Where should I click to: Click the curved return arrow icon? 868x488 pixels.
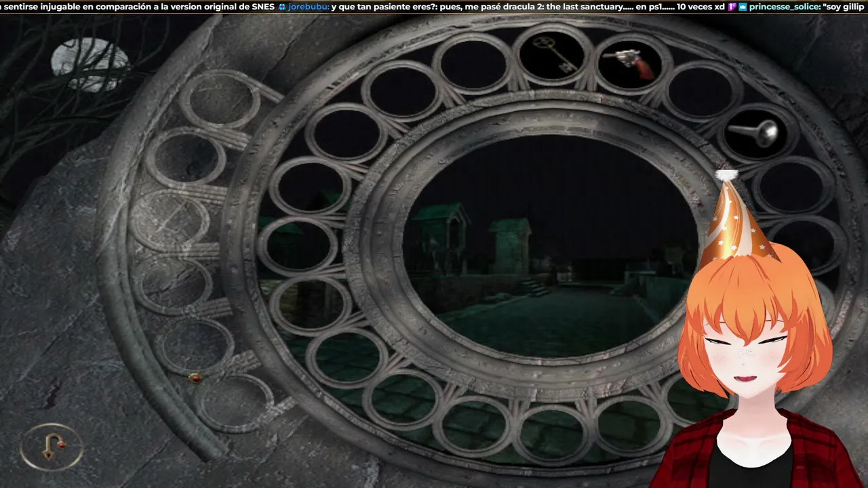click(x=52, y=447)
